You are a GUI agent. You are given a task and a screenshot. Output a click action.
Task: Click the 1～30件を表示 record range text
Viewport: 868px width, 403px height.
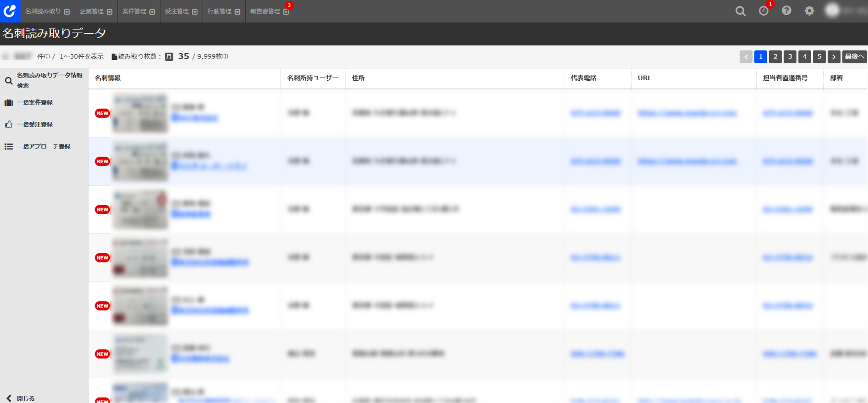tap(82, 57)
